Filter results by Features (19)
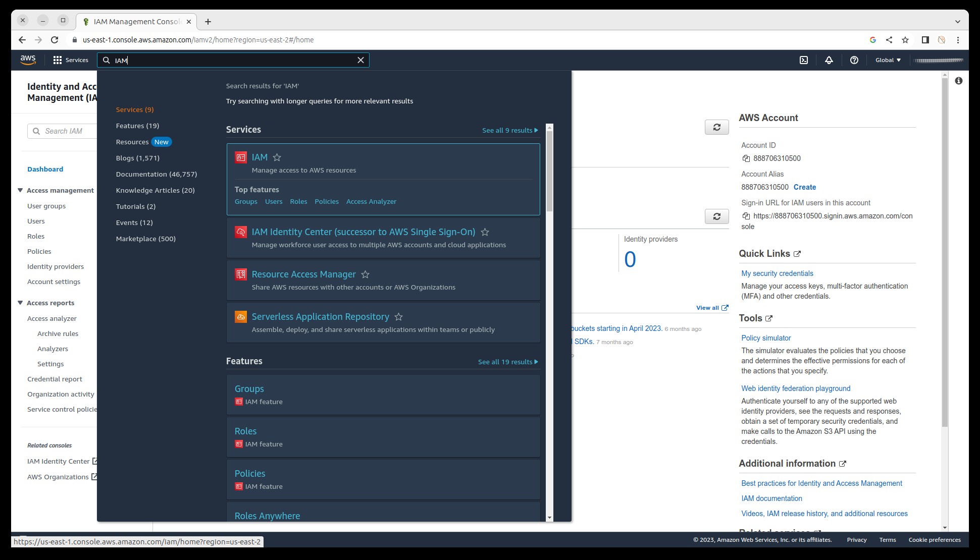 click(137, 126)
